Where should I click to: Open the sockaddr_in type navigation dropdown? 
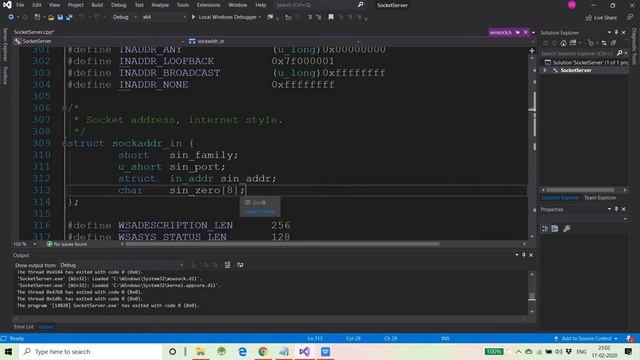[x=273, y=41]
